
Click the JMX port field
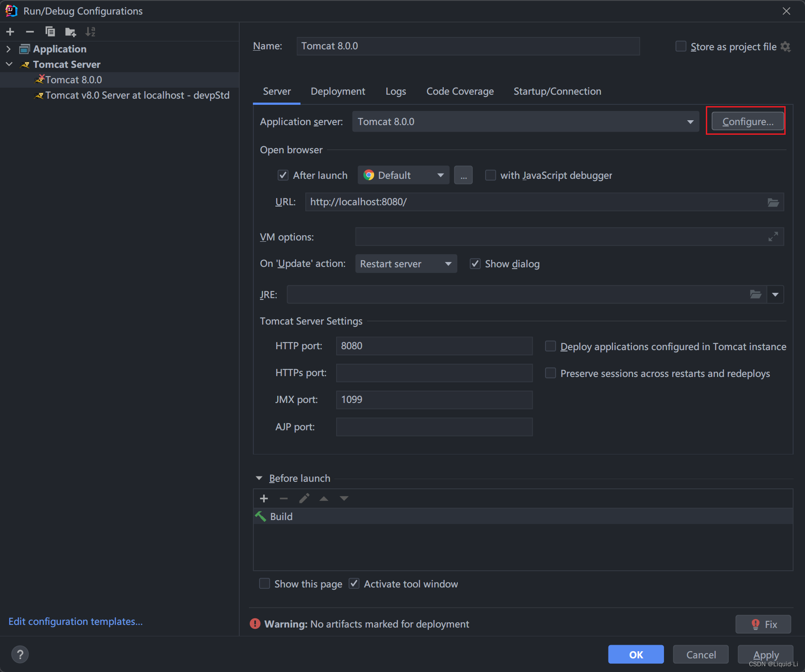point(434,400)
